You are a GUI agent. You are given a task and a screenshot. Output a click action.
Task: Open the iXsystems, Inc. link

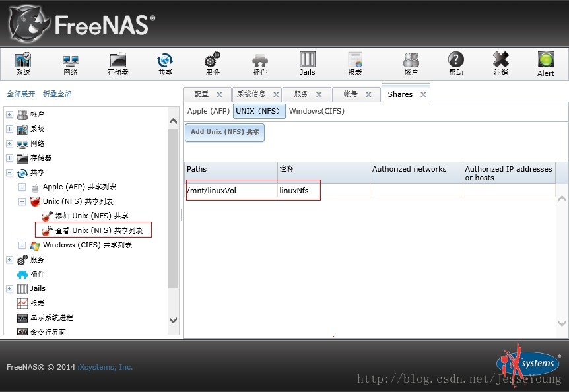(105, 367)
